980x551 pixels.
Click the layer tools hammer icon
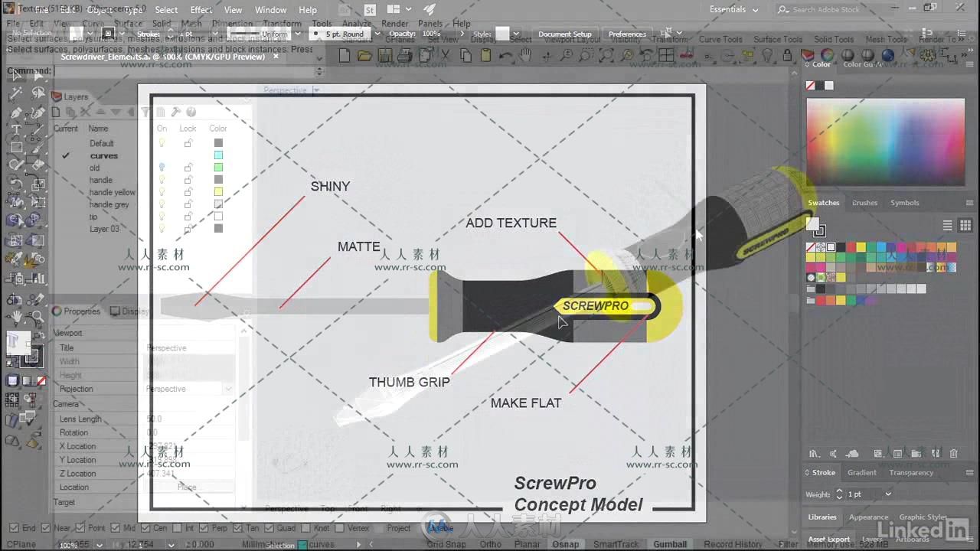(176, 112)
